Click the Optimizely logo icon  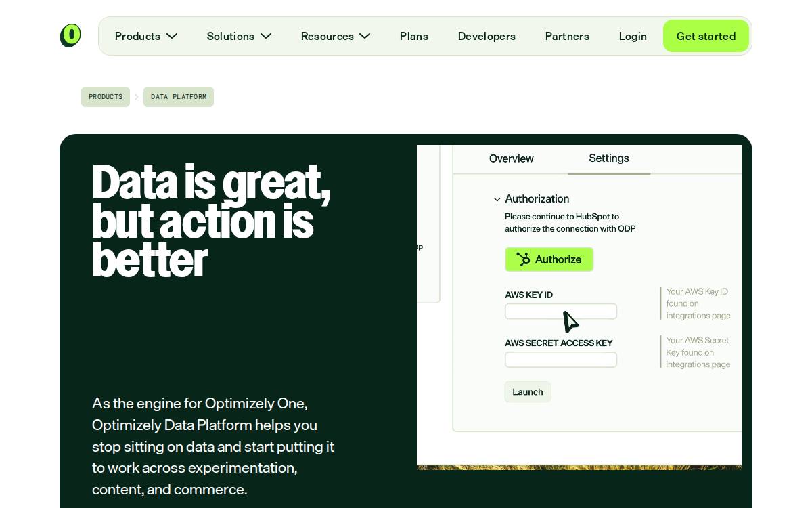pos(70,36)
